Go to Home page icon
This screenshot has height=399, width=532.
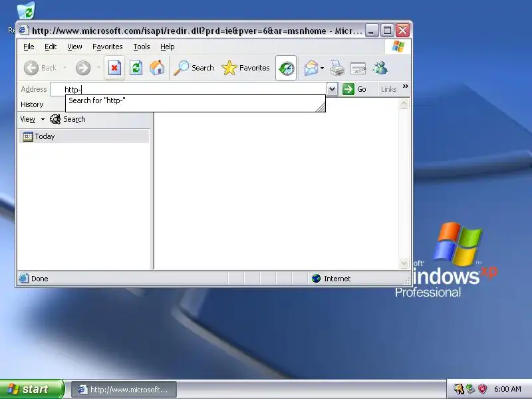tap(157, 68)
